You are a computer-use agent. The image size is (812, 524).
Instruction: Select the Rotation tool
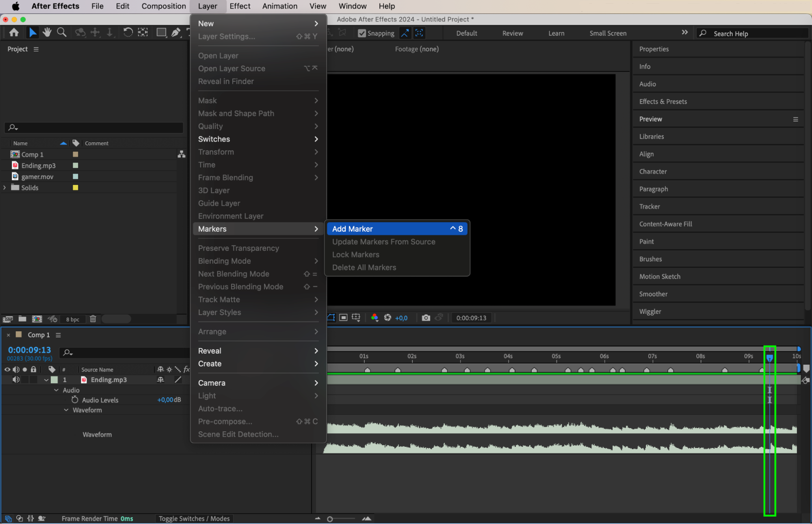pyautogui.click(x=128, y=33)
